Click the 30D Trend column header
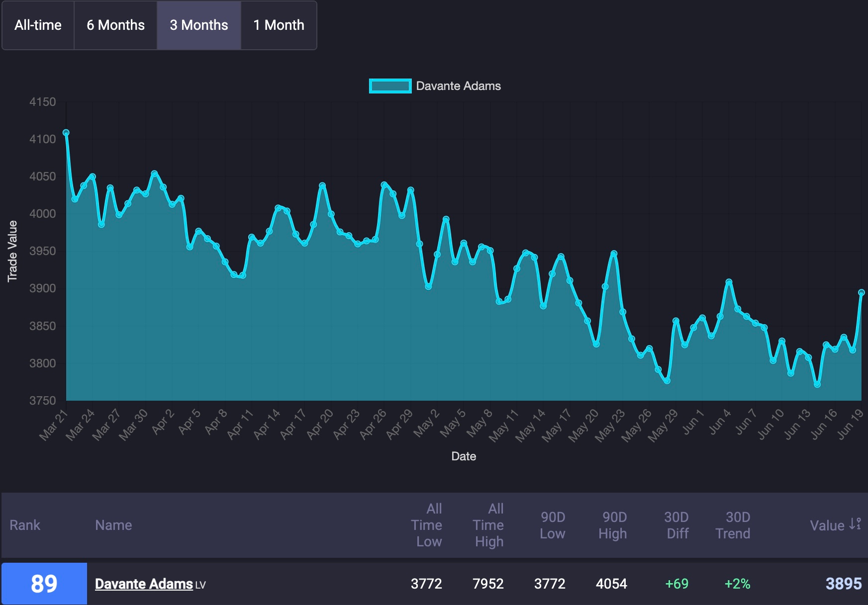The image size is (868, 605). coord(733,525)
